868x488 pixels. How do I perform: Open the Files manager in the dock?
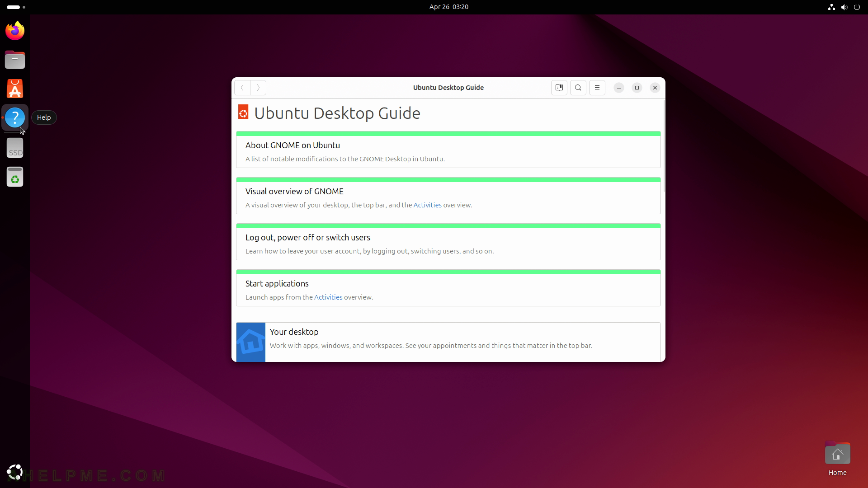(x=15, y=60)
